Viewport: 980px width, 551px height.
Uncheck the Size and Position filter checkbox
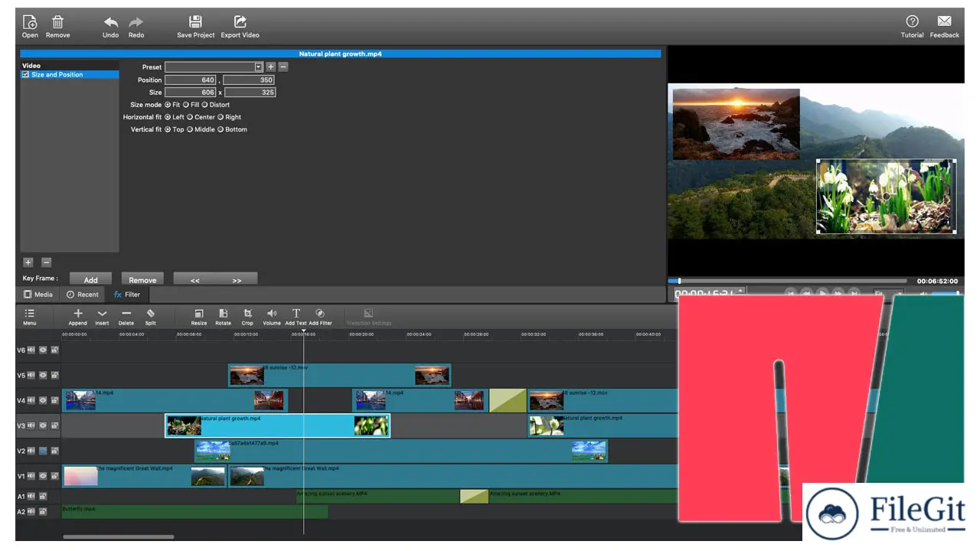pyautogui.click(x=25, y=75)
